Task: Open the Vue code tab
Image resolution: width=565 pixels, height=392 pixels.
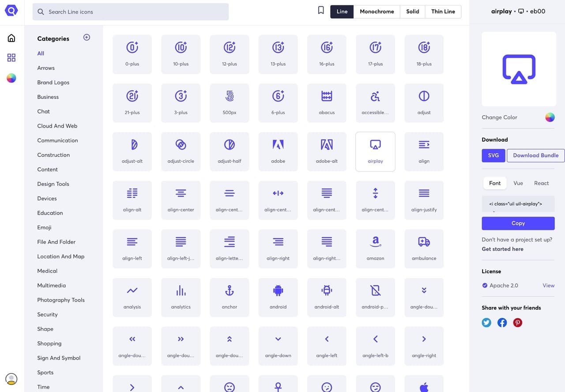Action: tap(518, 183)
